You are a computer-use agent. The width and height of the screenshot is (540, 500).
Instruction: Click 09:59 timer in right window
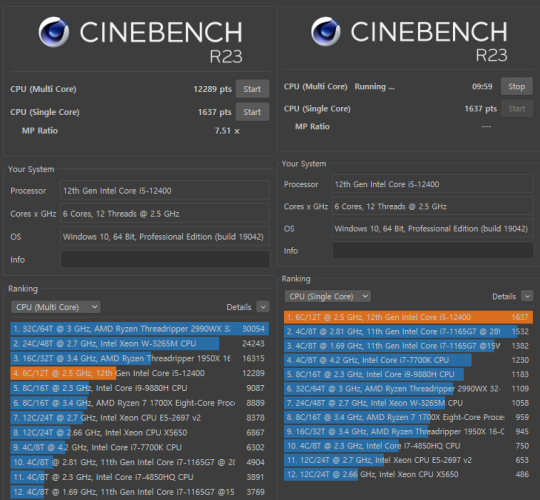(x=482, y=86)
